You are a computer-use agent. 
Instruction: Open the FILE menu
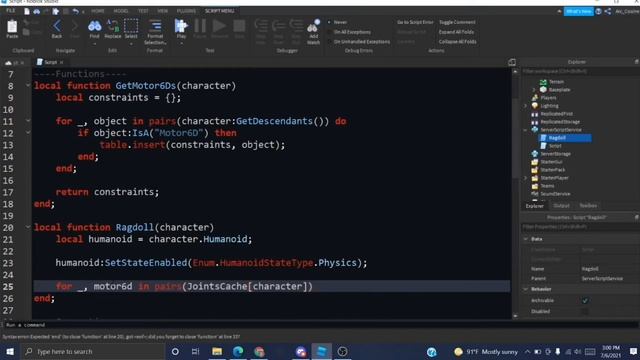[11, 11]
